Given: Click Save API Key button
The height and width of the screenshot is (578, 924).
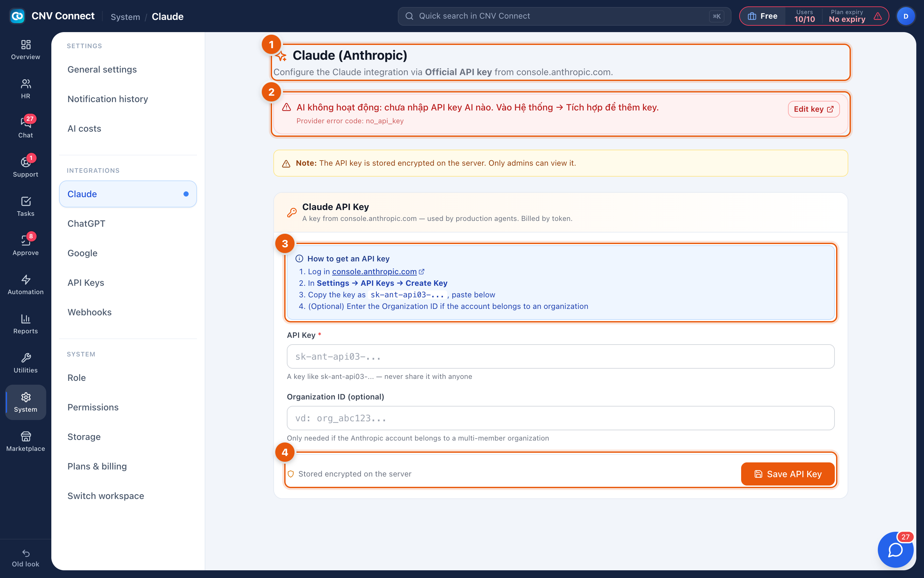Looking at the screenshot, I should coord(788,474).
